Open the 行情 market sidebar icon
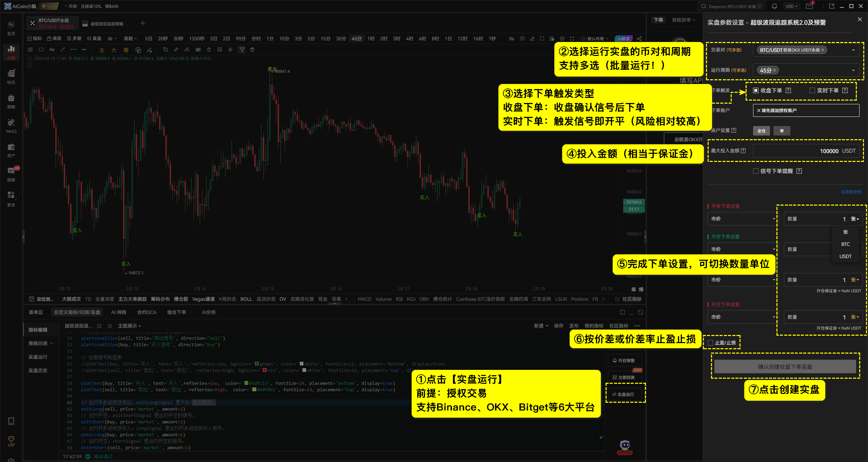Viewport: 868px width, 462px height. 11,52
